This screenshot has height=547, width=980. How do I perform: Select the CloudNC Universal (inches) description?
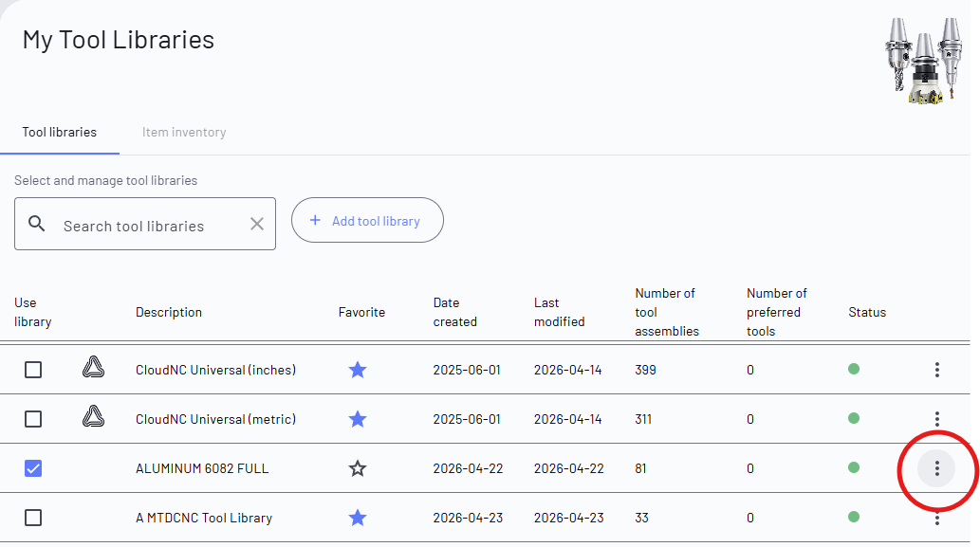pyautogui.click(x=215, y=370)
